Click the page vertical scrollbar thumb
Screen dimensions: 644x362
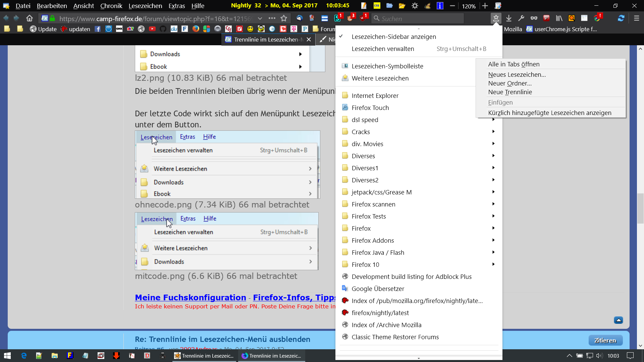(640, 208)
